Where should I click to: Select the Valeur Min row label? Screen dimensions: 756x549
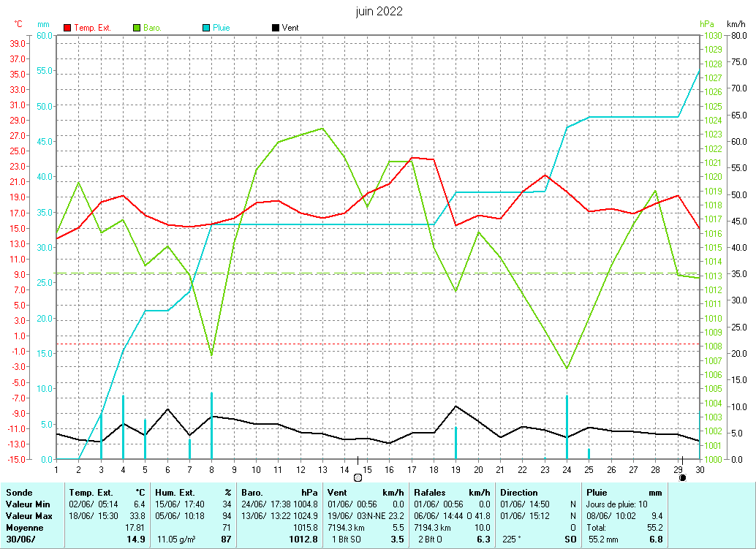click(x=28, y=504)
